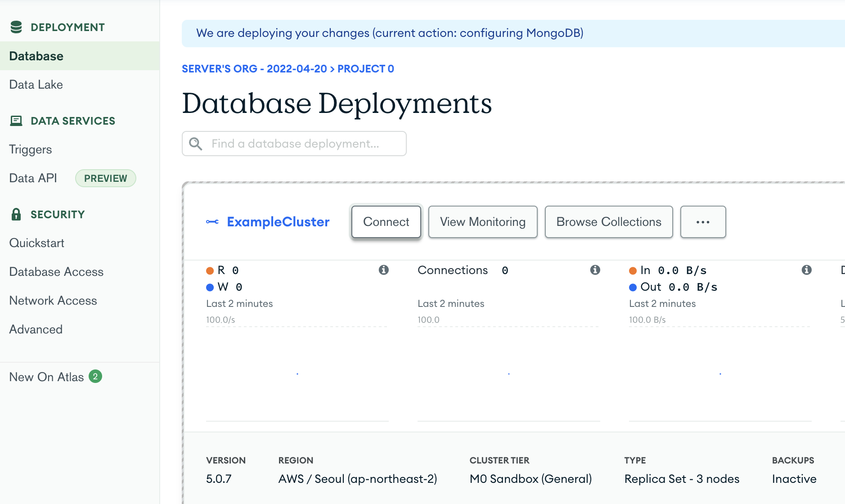The width and height of the screenshot is (845, 504).
Task: Click the Data Services monitor icon
Action: (x=16, y=121)
